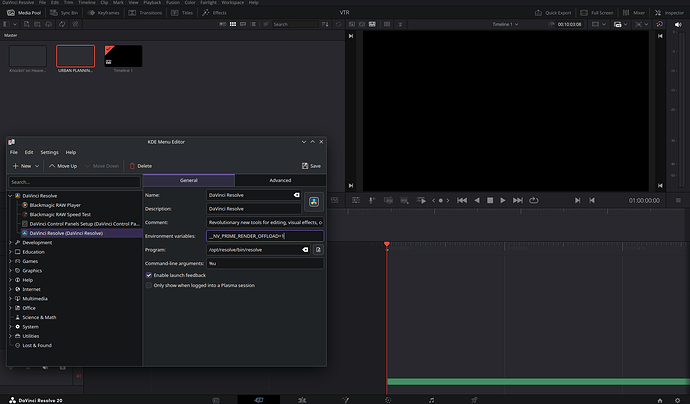
Task: Expand the Multimedia category
Action: [x=11, y=298]
